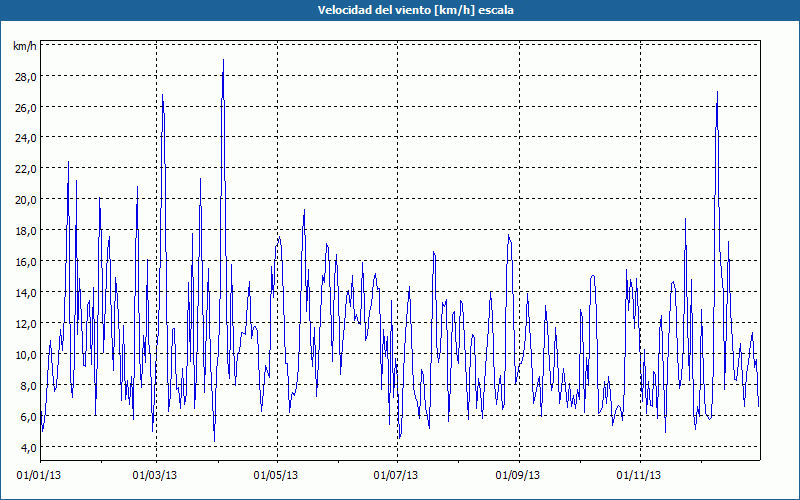Click the 26,0 y-axis label
The height and width of the screenshot is (500, 800).
click(26, 108)
